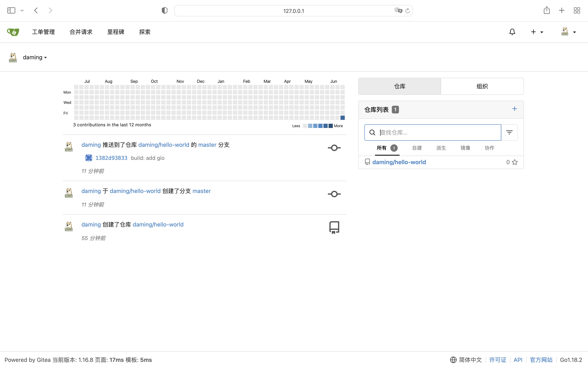Click the highlighted blue contribution cell
This screenshot has height=368, width=588.
pyautogui.click(x=342, y=118)
